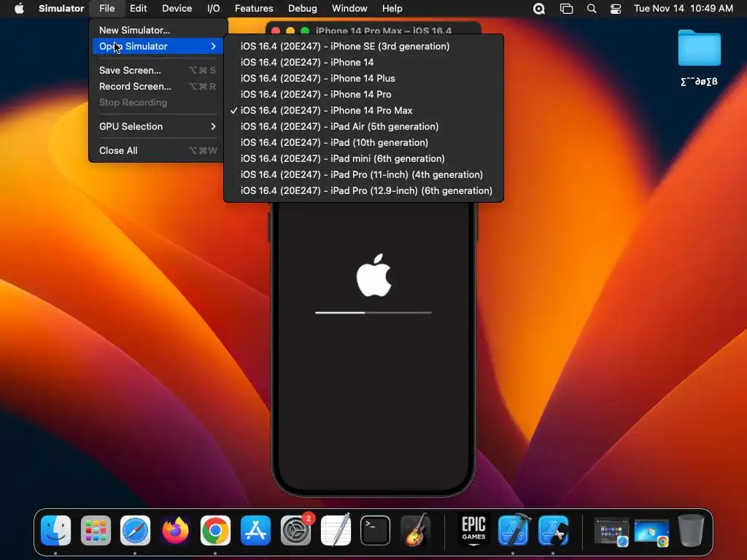
Task: Open System Settings from the Dock
Action: [295, 531]
